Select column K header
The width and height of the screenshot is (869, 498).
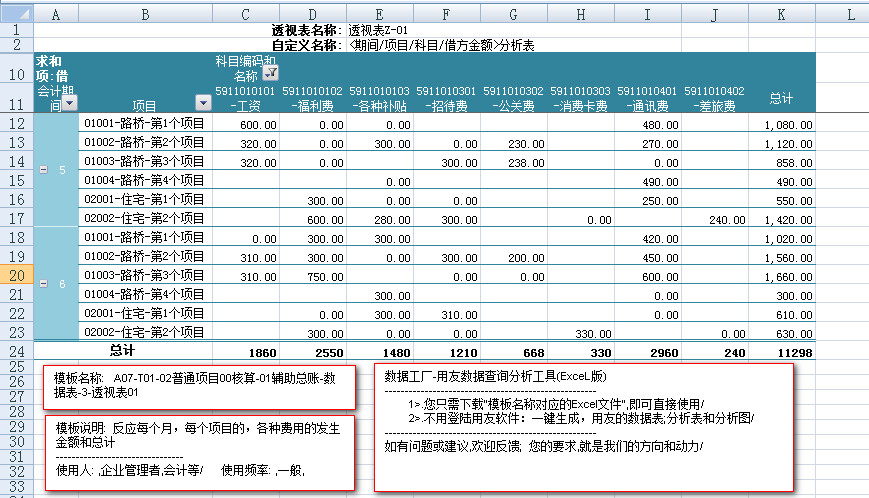[781, 13]
